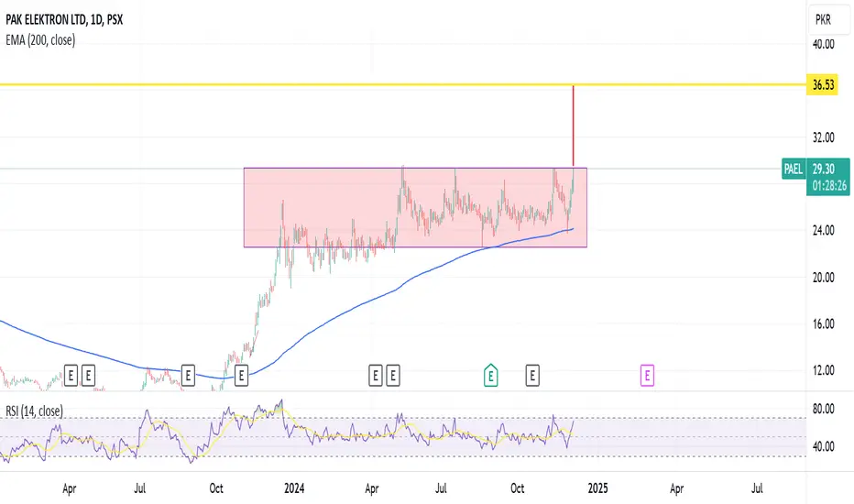
Task: Click the 16.00 price axis label
Action: point(823,324)
